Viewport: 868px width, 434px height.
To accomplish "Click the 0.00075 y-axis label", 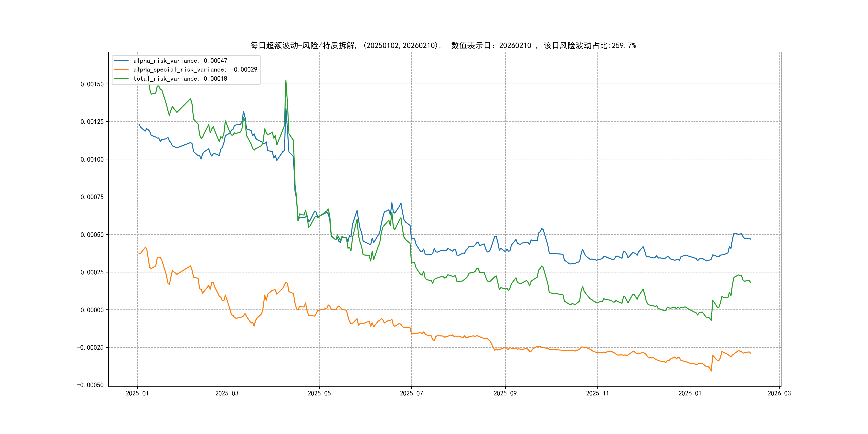I will [92, 197].
